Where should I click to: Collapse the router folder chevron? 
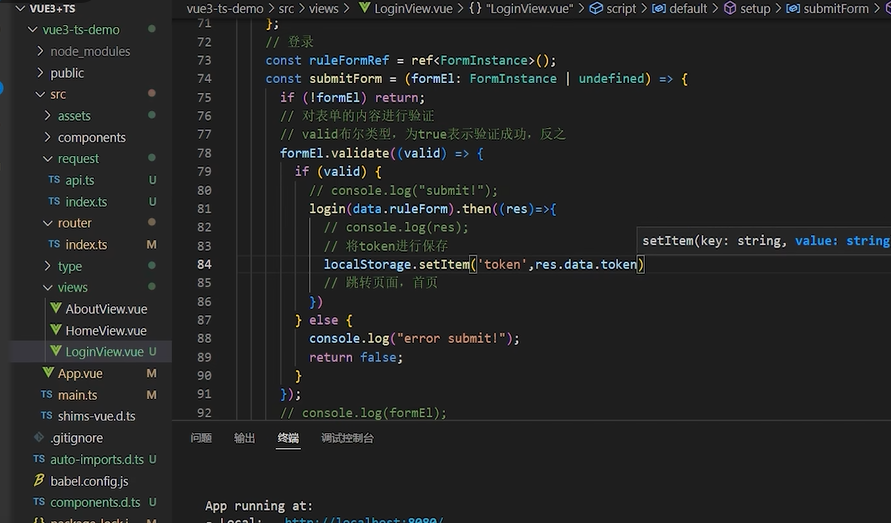pyautogui.click(x=48, y=223)
